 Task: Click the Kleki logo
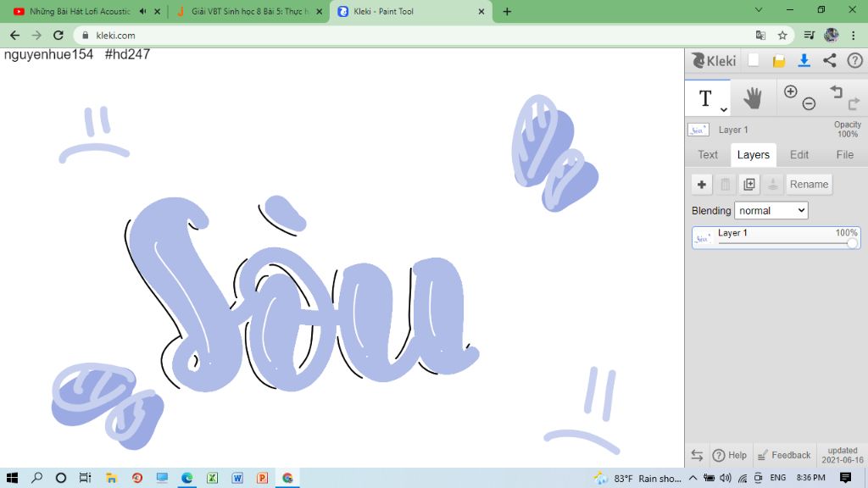[x=714, y=60]
